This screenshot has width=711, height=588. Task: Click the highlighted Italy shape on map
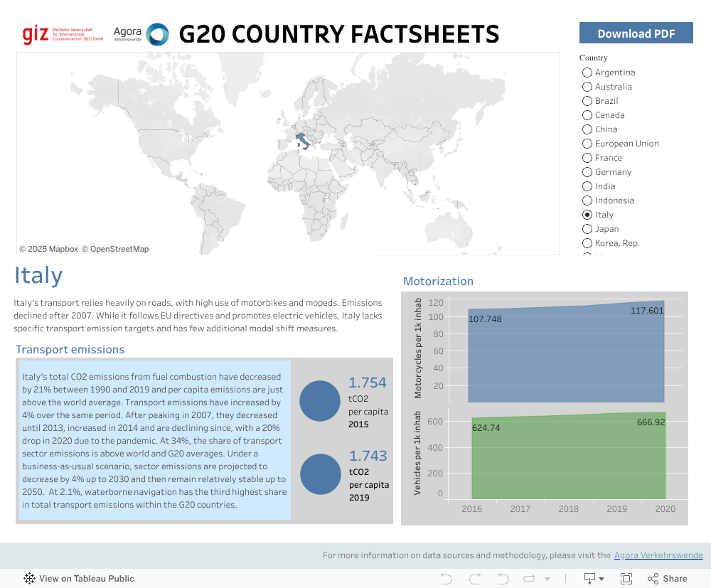point(302,140)
